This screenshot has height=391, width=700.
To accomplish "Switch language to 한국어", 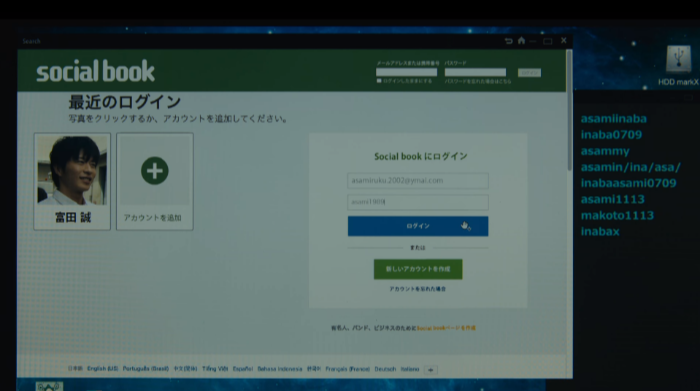I will (314, 369).
